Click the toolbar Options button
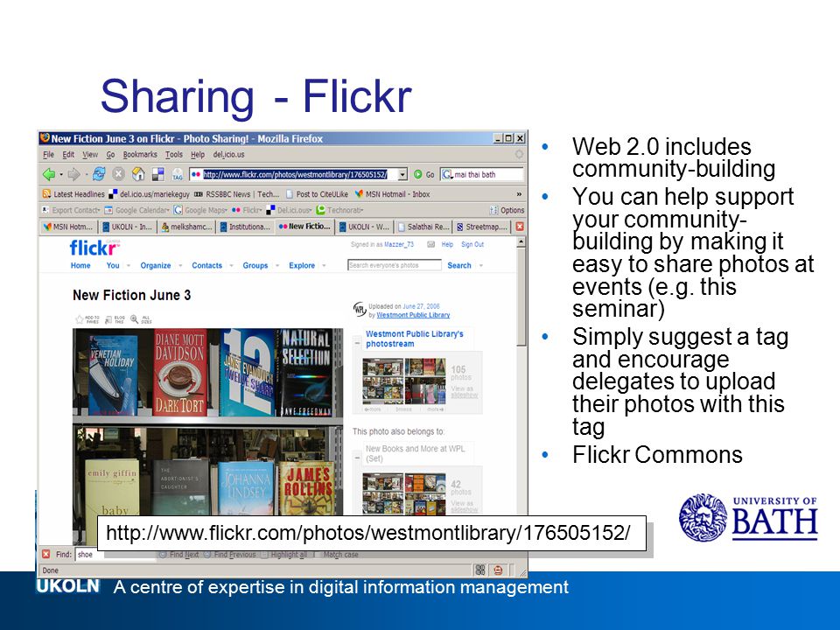The width and height of the screenshot is (840, 630). coord(507,210)
